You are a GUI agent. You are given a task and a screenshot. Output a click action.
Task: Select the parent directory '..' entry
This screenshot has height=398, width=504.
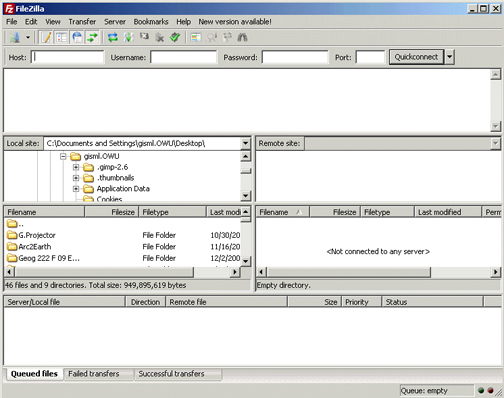coord(15,224)
